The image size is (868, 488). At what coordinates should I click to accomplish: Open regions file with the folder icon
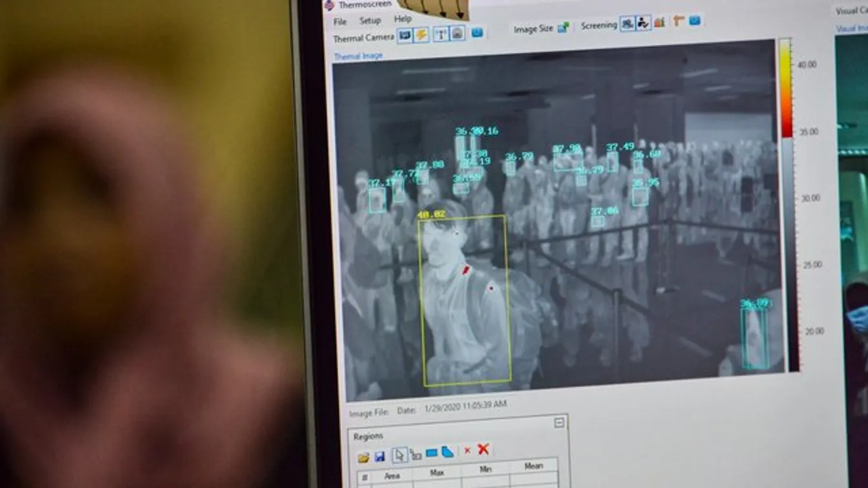(x=364, y=457)
